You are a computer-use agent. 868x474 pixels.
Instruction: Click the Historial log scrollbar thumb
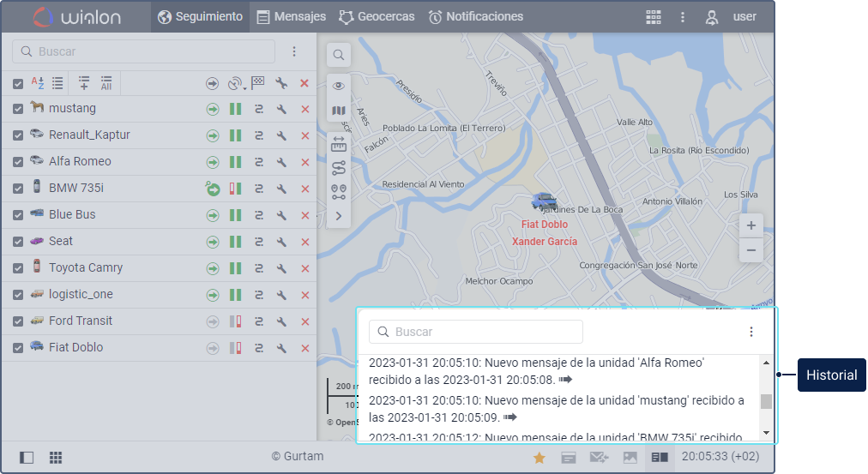pos(766,401)
